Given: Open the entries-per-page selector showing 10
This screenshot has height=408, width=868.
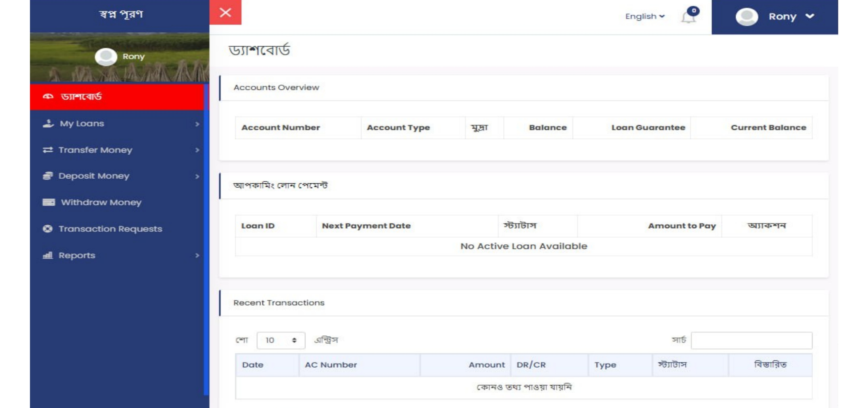Looking at the screenshot, I should tap(281, 340).
